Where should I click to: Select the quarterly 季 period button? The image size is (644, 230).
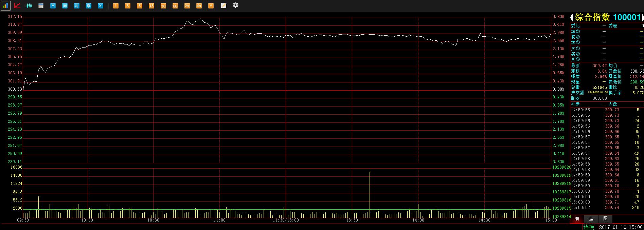pos(89,6)
